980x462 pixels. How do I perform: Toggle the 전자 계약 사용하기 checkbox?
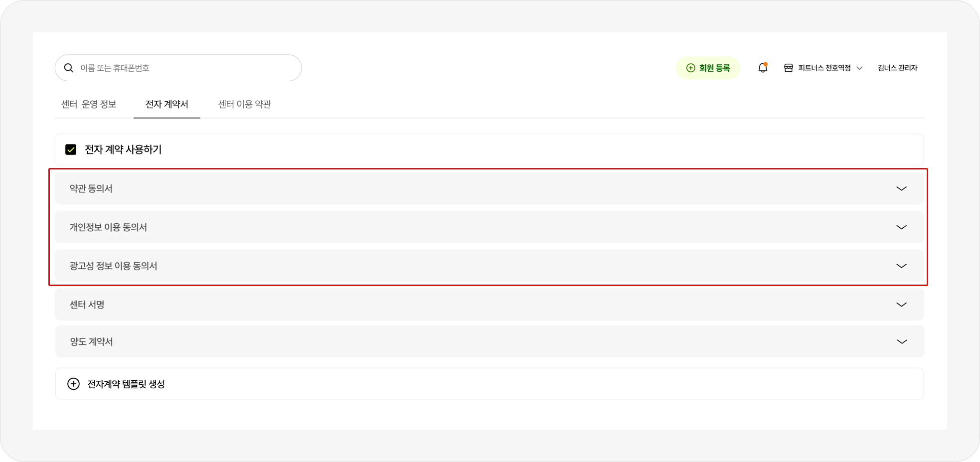[71, 150]
